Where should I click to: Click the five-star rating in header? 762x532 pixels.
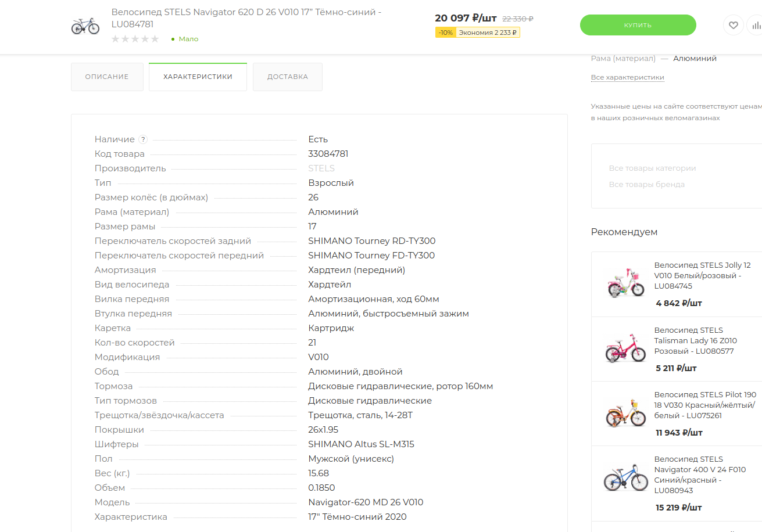135,39
